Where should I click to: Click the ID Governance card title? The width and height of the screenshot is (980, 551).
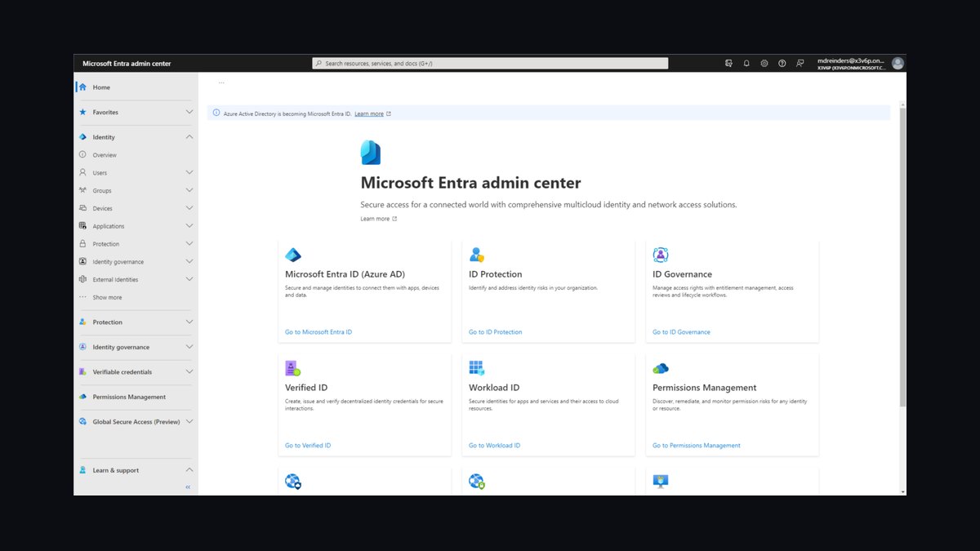coord(682,274)
